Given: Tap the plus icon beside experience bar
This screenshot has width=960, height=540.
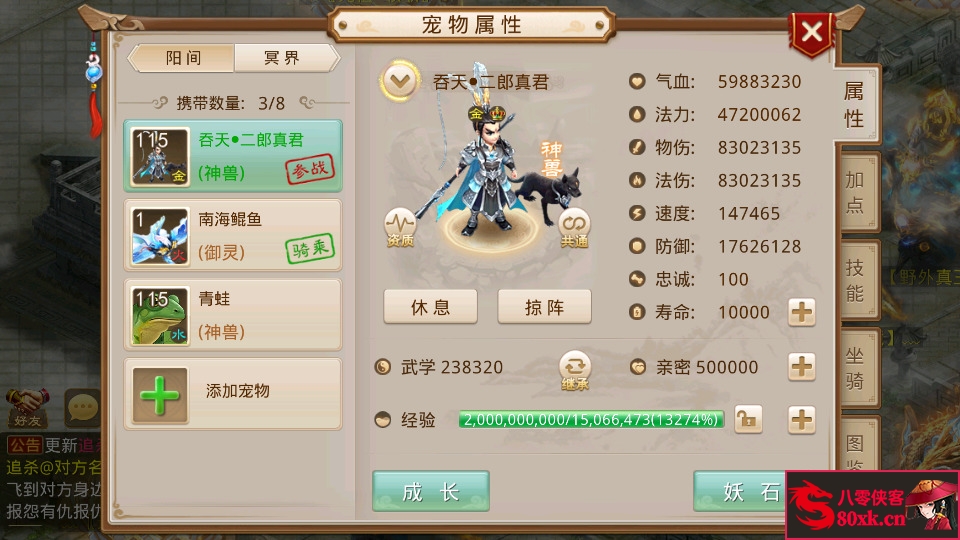Looking at the screenshot, I should (801, 420).
